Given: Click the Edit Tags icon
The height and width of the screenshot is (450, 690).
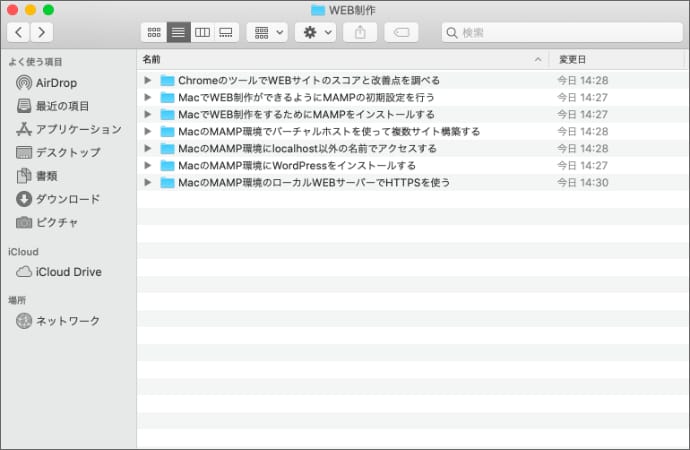Looking at the screenshot, I should pos(401,33).
